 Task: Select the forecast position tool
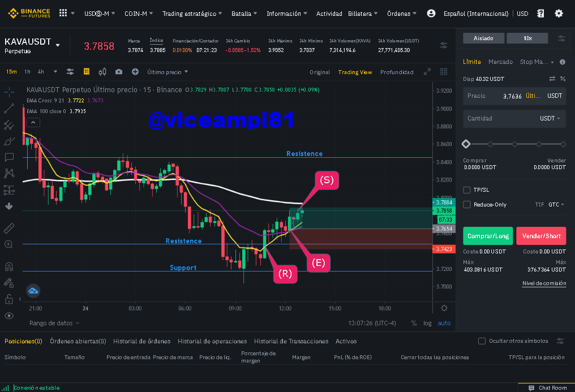(x=9, y=189)
